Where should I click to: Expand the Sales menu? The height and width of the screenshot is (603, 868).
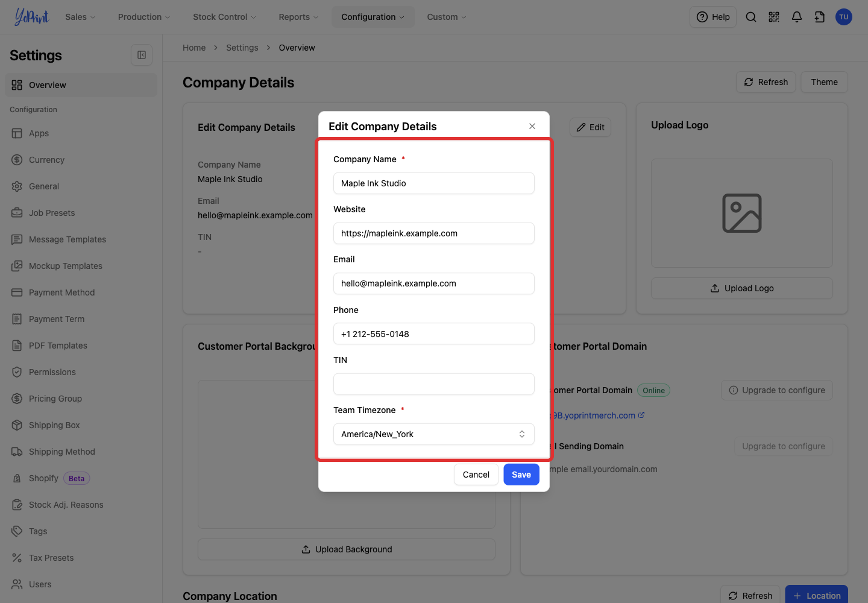[x=80, y=17]
